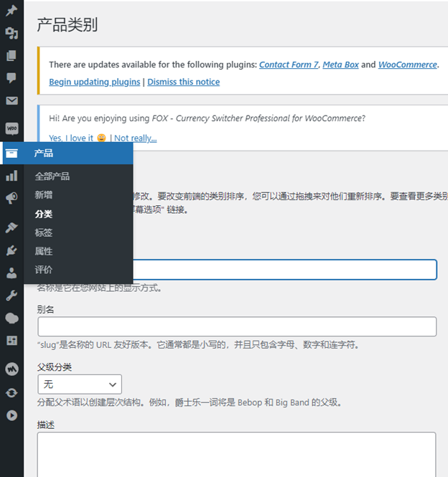Open Analytics bar chart sidebar icon
448x477 pixels.
tap(11, 176)
